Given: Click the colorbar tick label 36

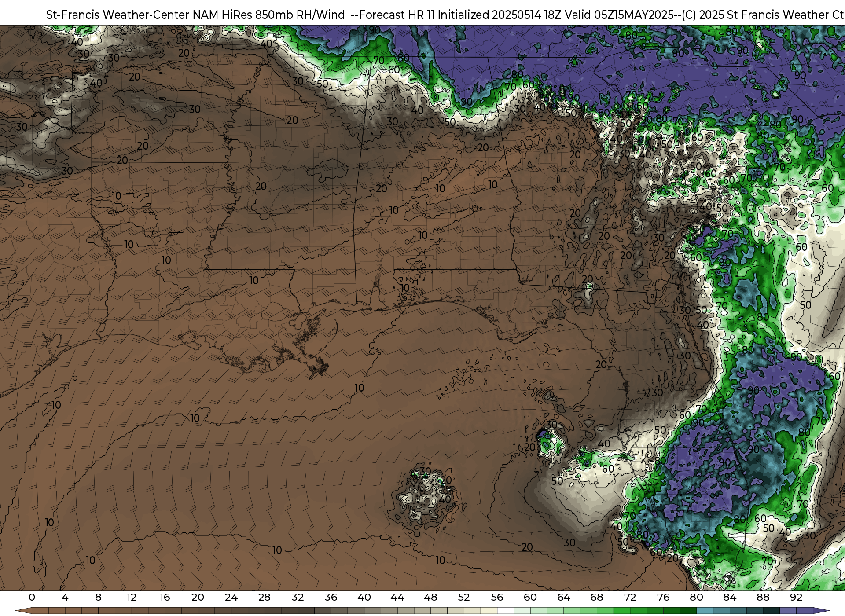Looking at the screenshot, I should tap(331, 597).
